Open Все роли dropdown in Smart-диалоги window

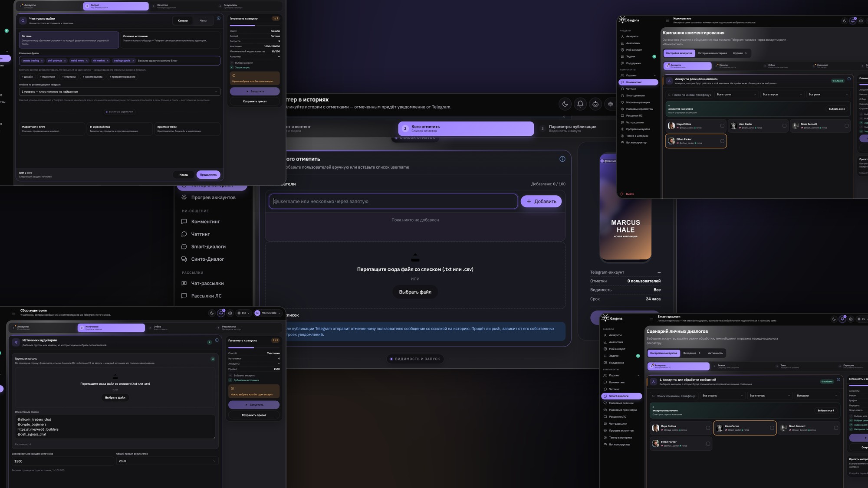pyautogui.click(x=817, y=396)
